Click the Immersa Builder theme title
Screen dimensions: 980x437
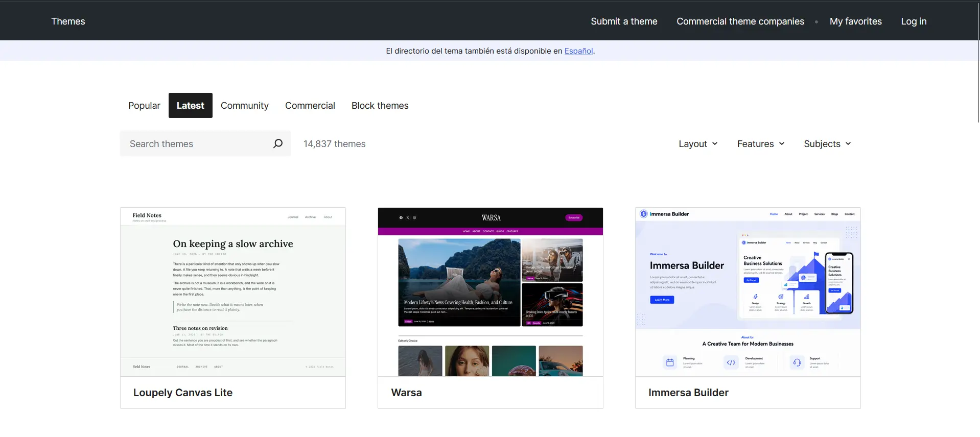[x=688, y=393]
